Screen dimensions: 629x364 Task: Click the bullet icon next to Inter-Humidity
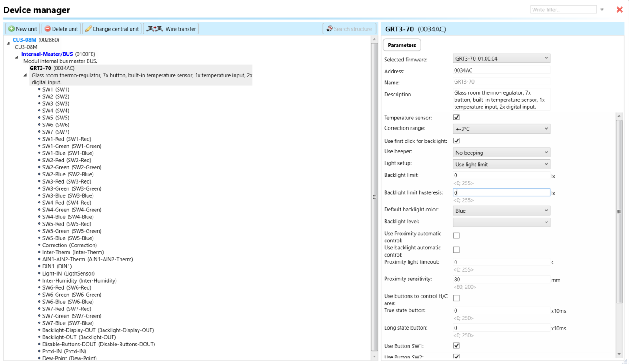pyautogui.click(x=39, y=280)
